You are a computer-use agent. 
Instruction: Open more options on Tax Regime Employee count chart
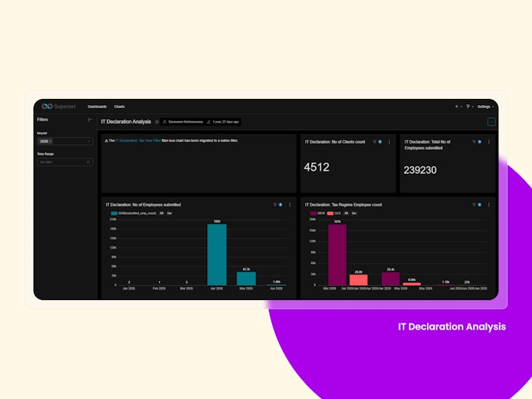pyautogui.click(x=489, y=205)
